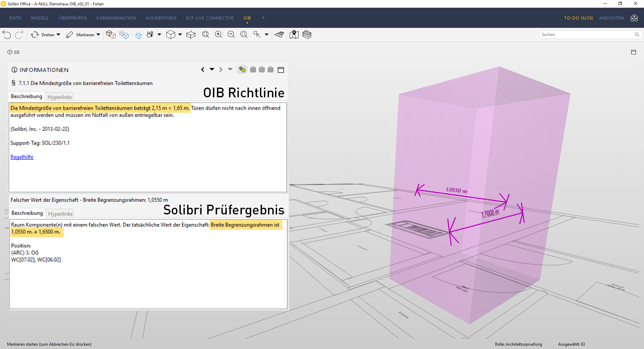Viewport: 644px width, 349px height.
Task: Toggle the perspective grid floor icon
Action: pos(279,35)
